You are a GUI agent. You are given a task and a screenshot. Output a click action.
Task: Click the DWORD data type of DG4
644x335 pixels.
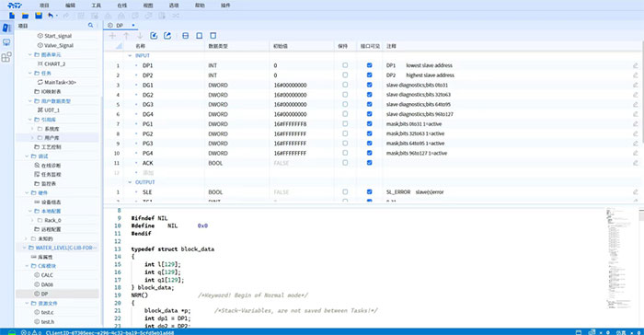pyautogui.click(x=218, y=114)
